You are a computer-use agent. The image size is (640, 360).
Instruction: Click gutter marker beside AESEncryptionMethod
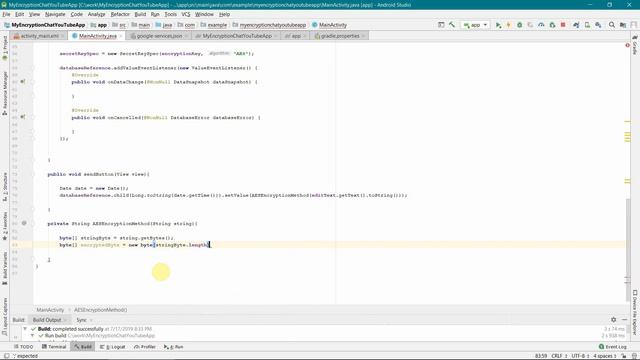click(x=24, y=223)
